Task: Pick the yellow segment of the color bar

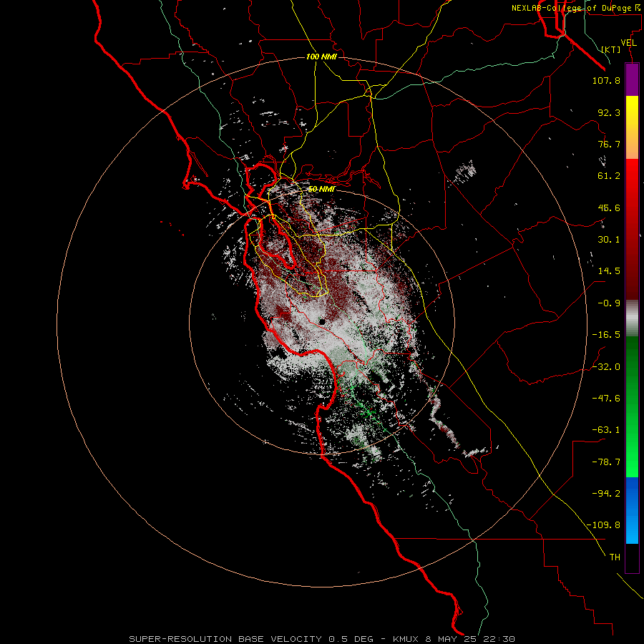Action: pyautogui.click(x=632, y=127)
